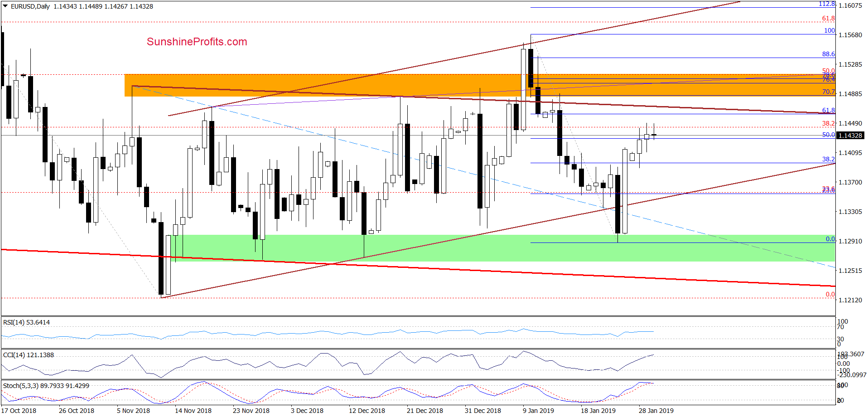Viewport: 868px width, 417px height.
Task: Open the chart menu triangle beside EURUSD,Daily
Action: point(5,6)
